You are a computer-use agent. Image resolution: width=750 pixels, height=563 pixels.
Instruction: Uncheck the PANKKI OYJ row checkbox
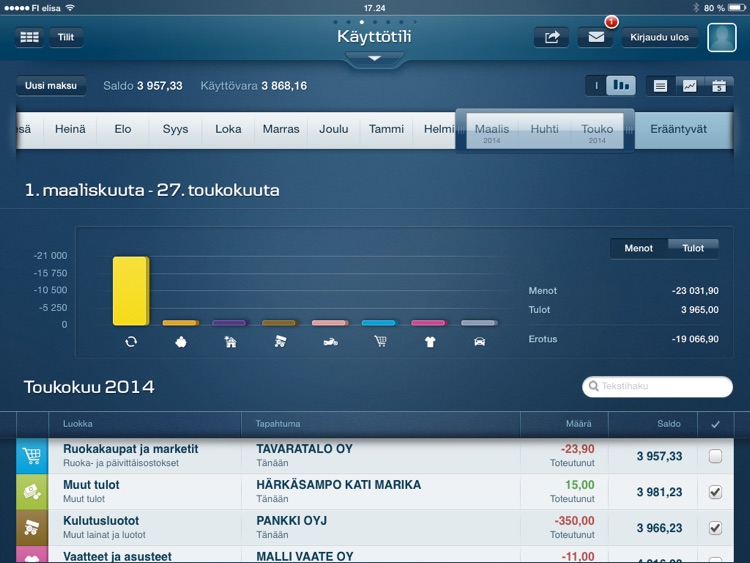coord(715,528)
